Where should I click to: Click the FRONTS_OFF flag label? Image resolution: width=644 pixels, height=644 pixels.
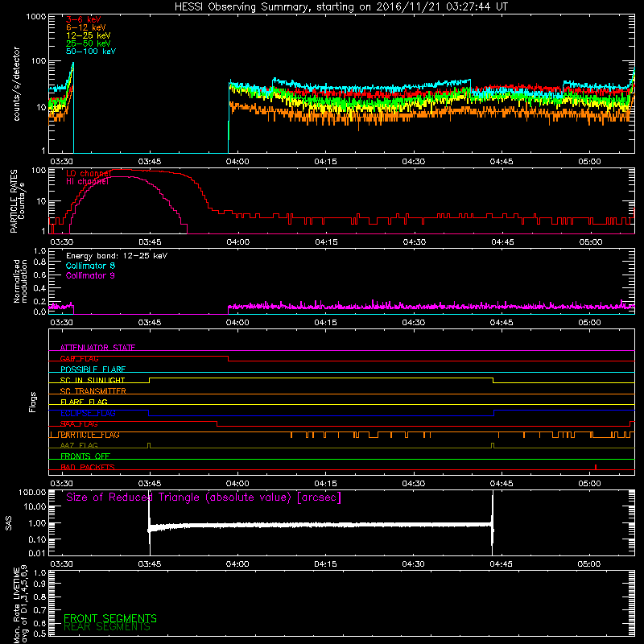coord(85,456)
